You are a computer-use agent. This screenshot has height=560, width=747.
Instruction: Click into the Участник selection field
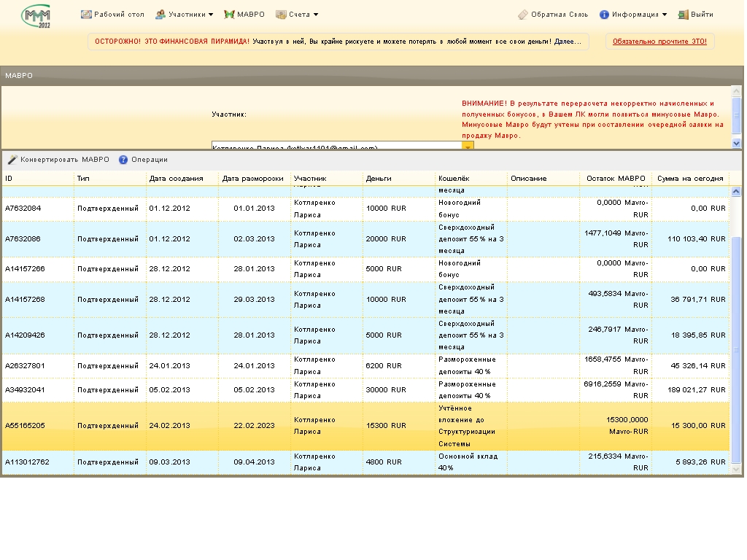click(337, 146)
